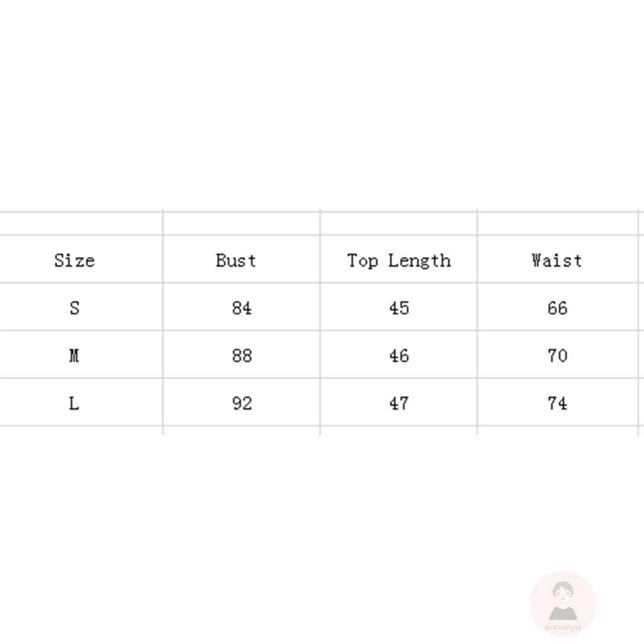The height and width of the screenshot is (644, 644).
Task: Select the empty cell above Top Length
Action: (x=399, y=223)
